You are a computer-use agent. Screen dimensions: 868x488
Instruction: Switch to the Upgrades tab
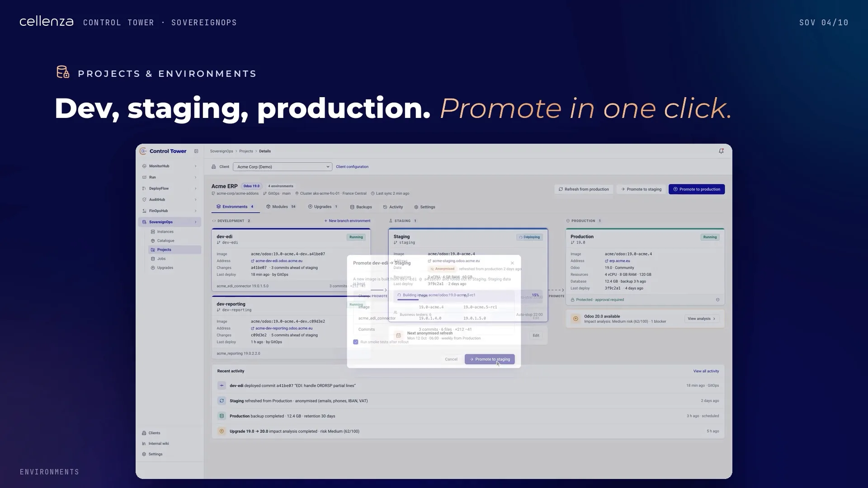pos(323,207)
